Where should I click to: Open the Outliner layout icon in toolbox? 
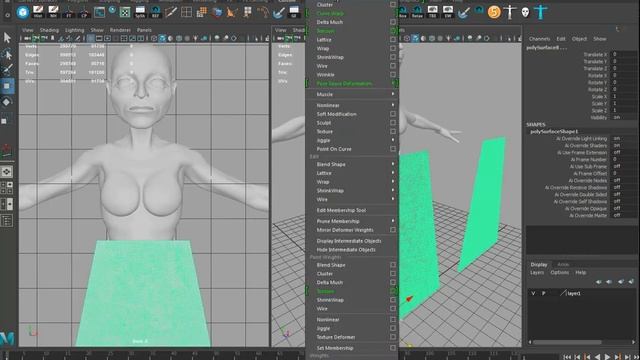[x=7, y=221]
